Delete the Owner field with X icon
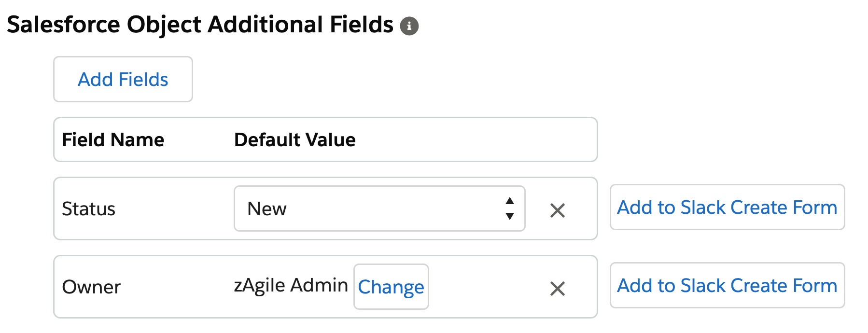This screenshot has width=868, height=333. [557, 289]
